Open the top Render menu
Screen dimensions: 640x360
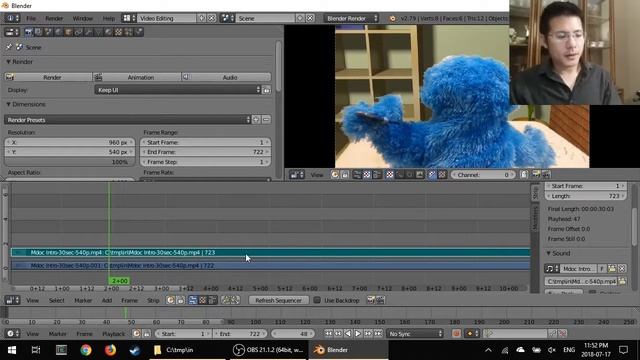pos(54,18)
